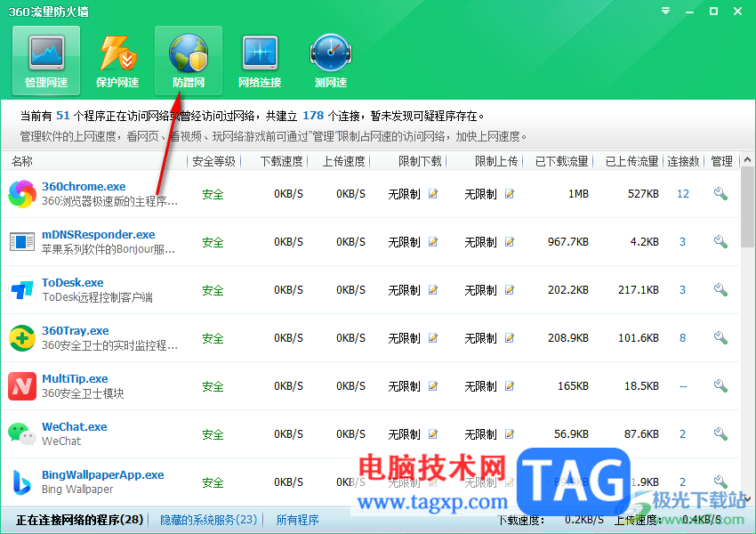
Task: Click the 360chrome.exe program icon
Action: pos(22,194)
